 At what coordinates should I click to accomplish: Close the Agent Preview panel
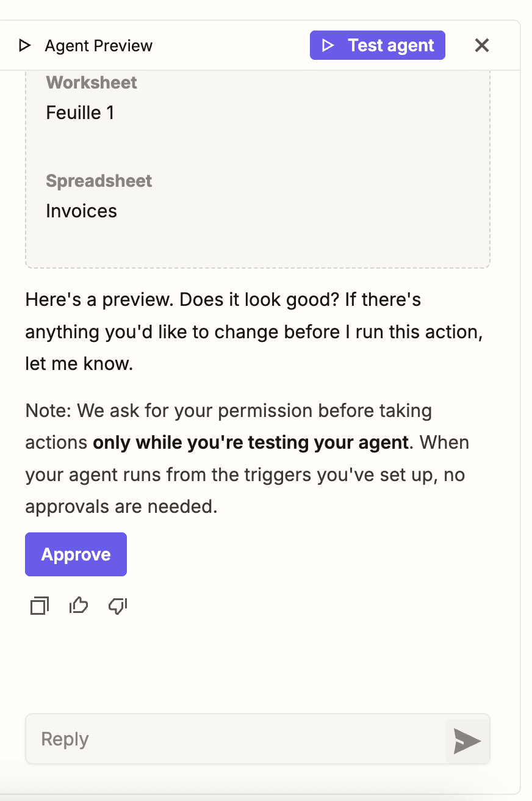pyautogui.click(x=482, y=46)
